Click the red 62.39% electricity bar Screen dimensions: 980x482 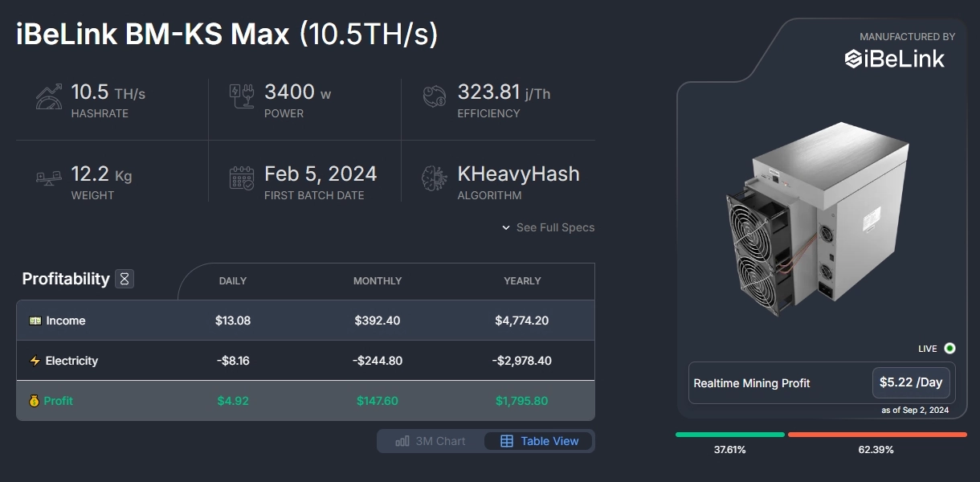(x=877, y=435)
